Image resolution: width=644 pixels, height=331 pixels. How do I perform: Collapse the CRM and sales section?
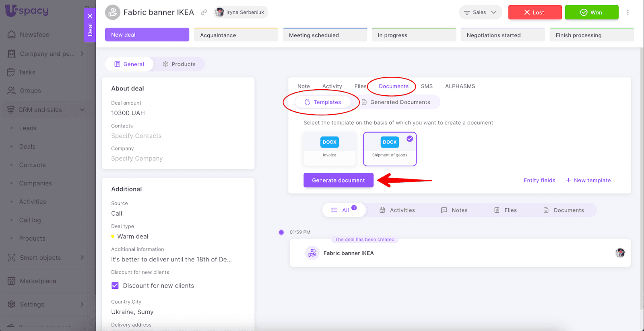pos(82,110)
